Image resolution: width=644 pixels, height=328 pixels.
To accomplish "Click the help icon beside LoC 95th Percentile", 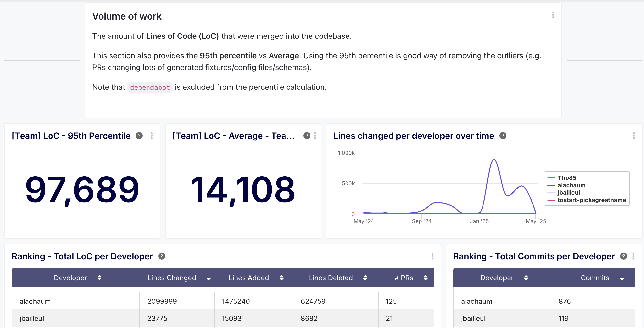I will pos(139,136).
